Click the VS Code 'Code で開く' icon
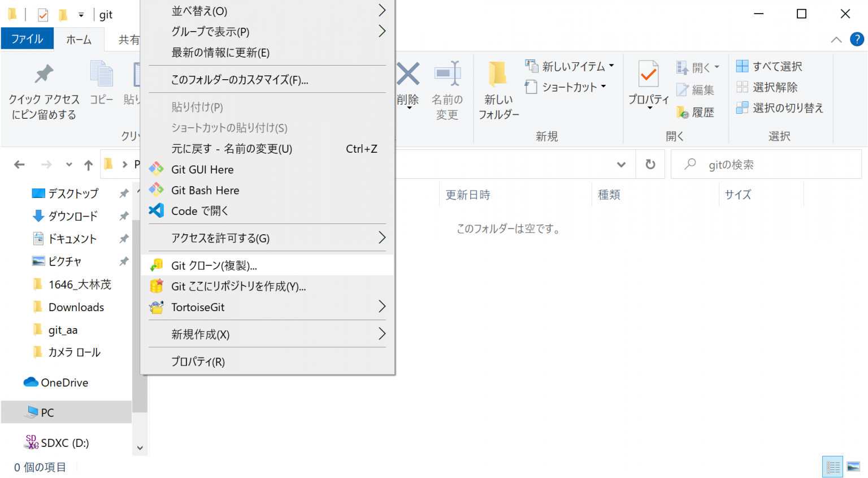The height and width of the screenshot is (478, 868). (x=157, y=210)
